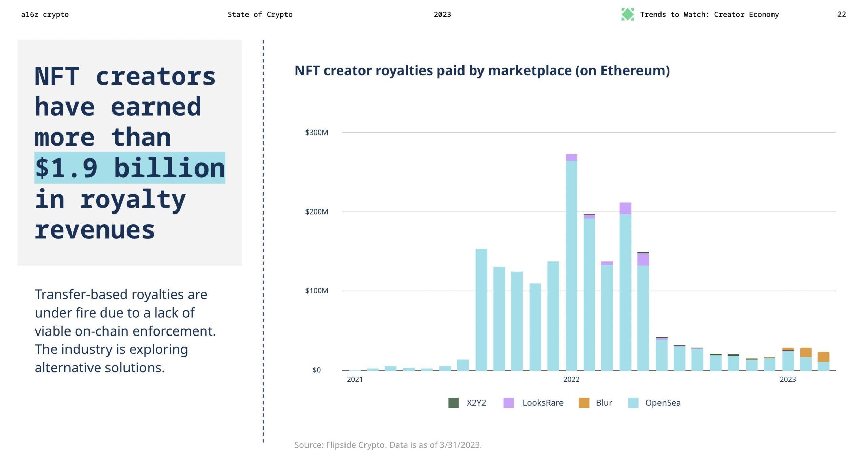This screenshot has height=467, width=868.
Task: Click Trends to Watch: Creator Economy heading
Action: [x=709, y=14]
